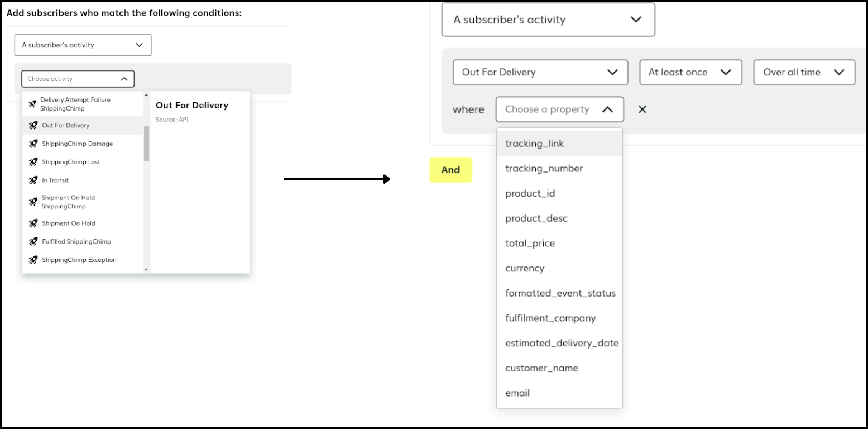Viewport: 868px width, 429px height.
Task: Click rocket icon beside Out For Delivery
Action: tap(33, 126)
